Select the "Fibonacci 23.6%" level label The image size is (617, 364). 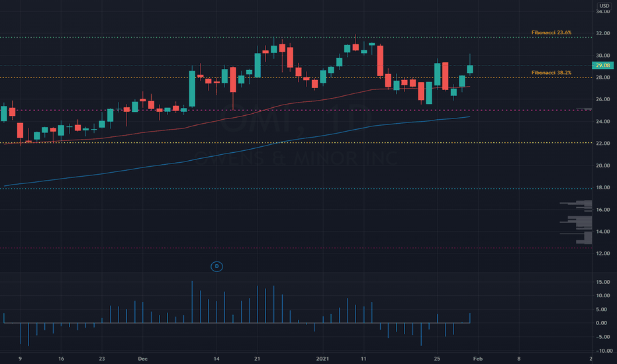551,32
